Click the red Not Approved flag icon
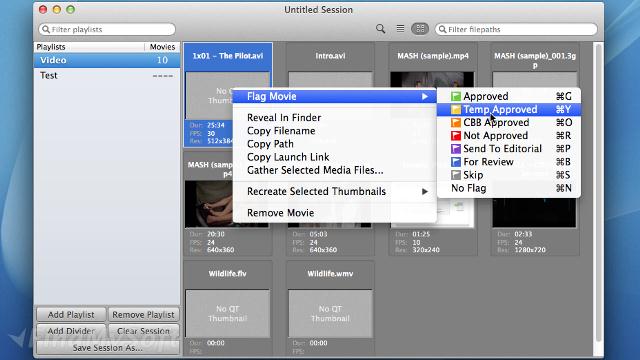Viewport: 640px width, 360px height. click(456, 136)
